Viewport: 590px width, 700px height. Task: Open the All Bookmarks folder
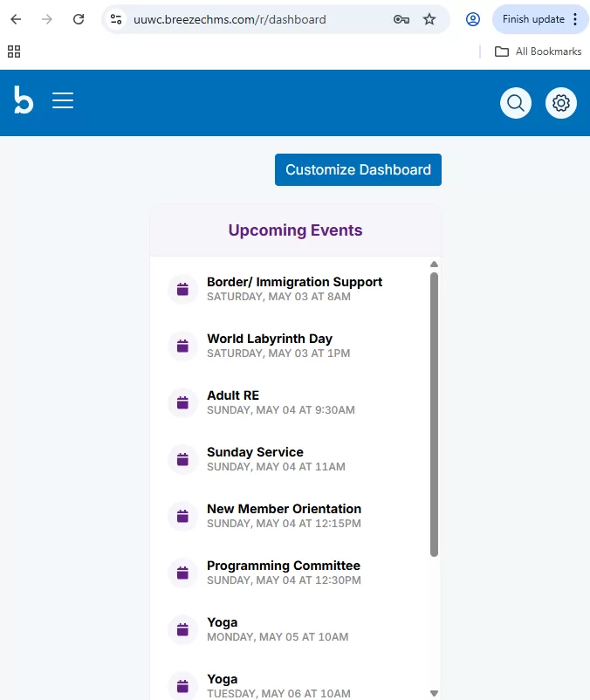(x=539, y=51)
